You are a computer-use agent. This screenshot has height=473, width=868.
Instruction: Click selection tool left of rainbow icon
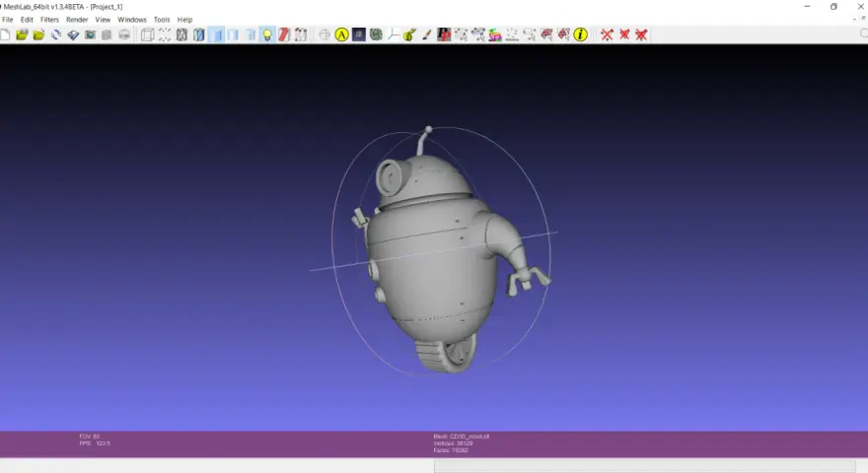(x=478, y=34)
